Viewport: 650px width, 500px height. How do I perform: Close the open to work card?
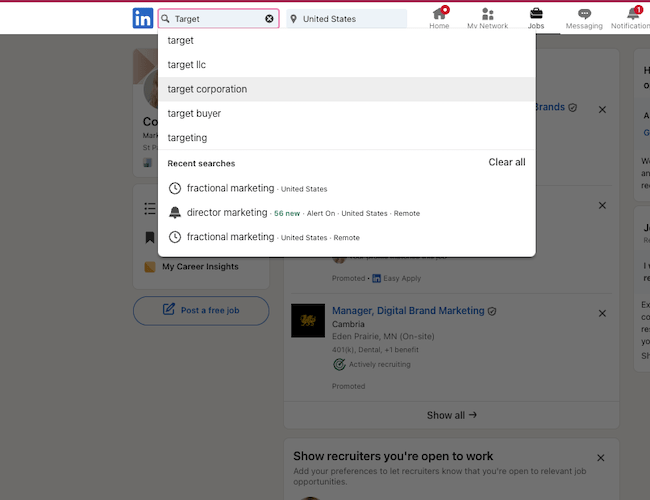pos(600,458)
